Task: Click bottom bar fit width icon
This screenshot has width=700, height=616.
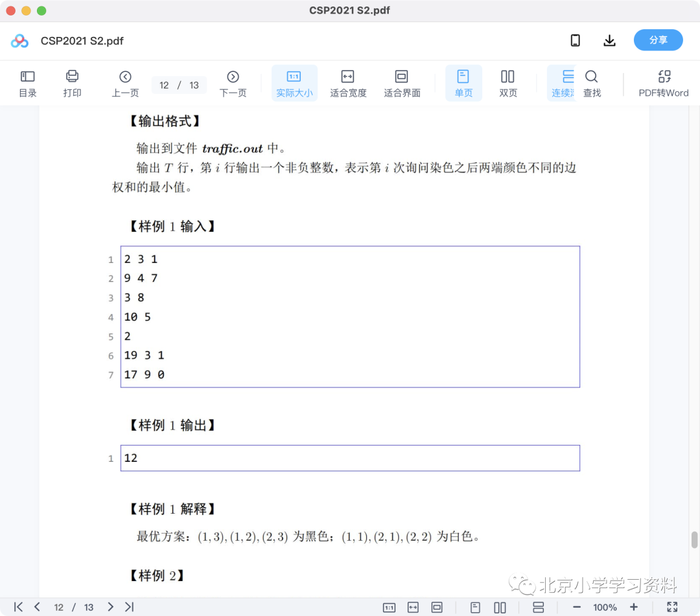Action: coord(413,608)
